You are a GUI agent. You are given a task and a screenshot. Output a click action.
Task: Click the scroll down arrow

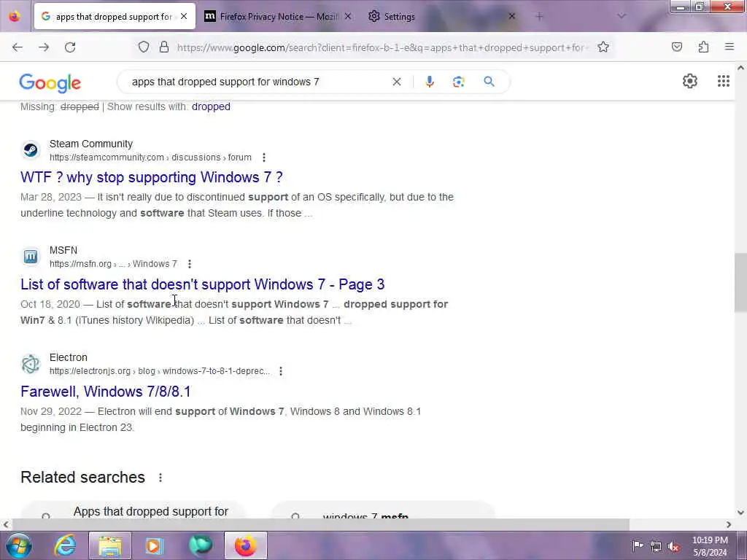(740, 513)
